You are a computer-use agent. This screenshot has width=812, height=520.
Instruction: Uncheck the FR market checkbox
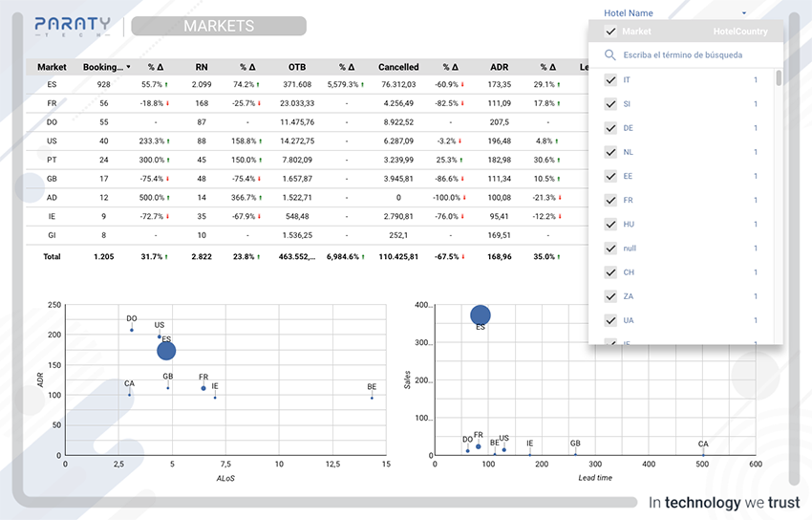(610, 200)
